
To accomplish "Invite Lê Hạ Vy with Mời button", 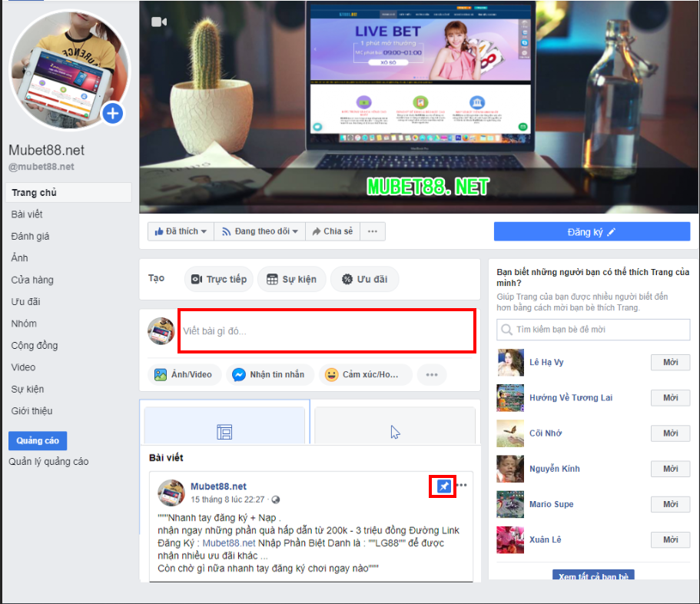I will pyautogui.click(x=670, y=363).
